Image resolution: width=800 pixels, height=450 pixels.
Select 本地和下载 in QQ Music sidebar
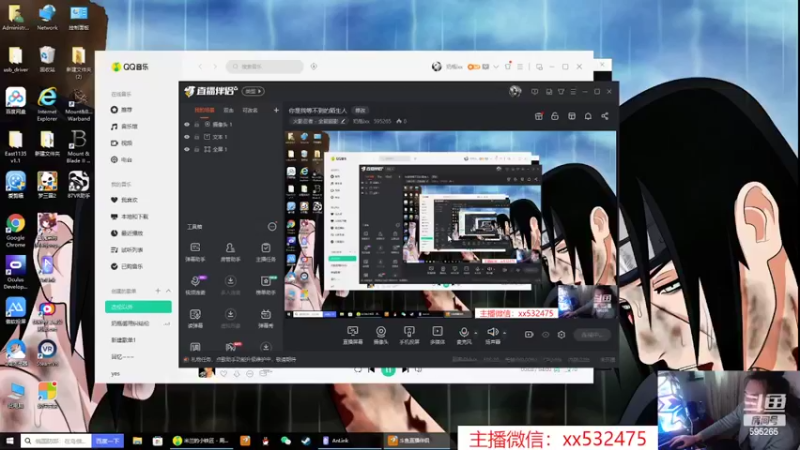130,217
